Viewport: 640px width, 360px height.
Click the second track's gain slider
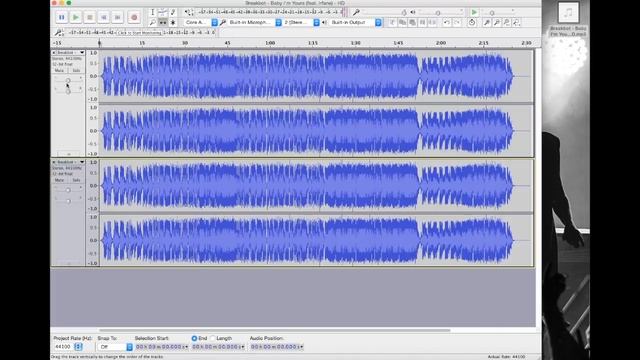[68, 190]
